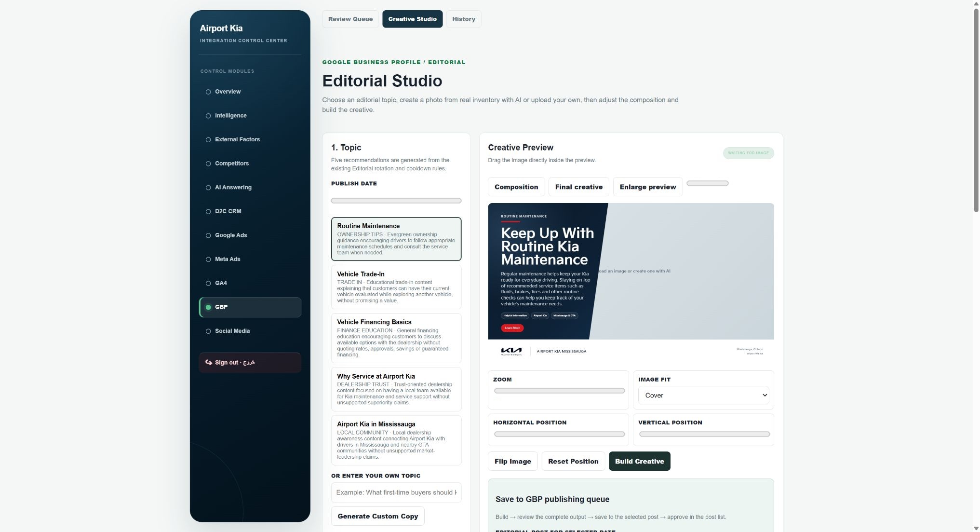
Task: Switch preview to Composition view
Action: coord(516,187)
